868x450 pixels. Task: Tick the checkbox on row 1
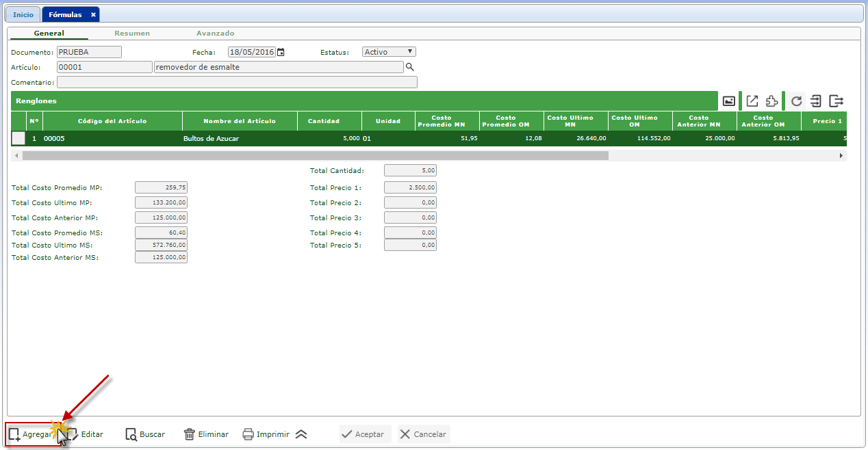18,138
